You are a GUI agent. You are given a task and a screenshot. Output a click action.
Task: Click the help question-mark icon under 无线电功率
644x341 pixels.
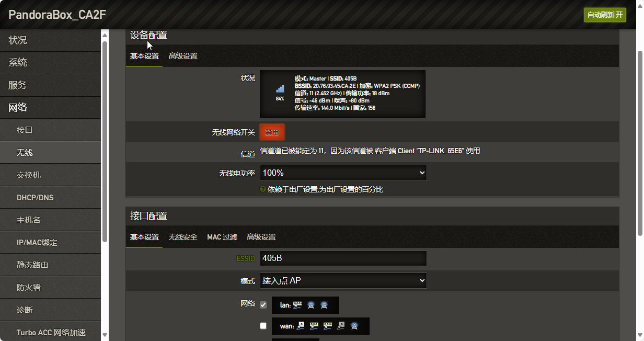(x=263, y=189)
